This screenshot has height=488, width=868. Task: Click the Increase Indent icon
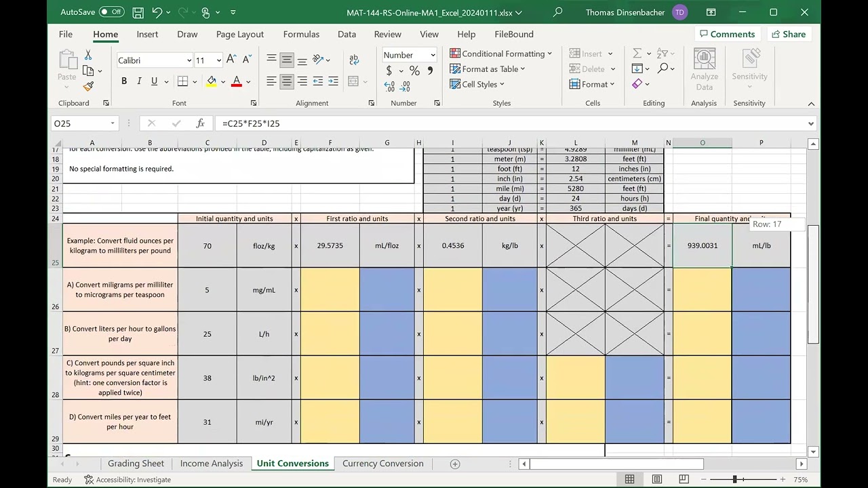(333, 81)
